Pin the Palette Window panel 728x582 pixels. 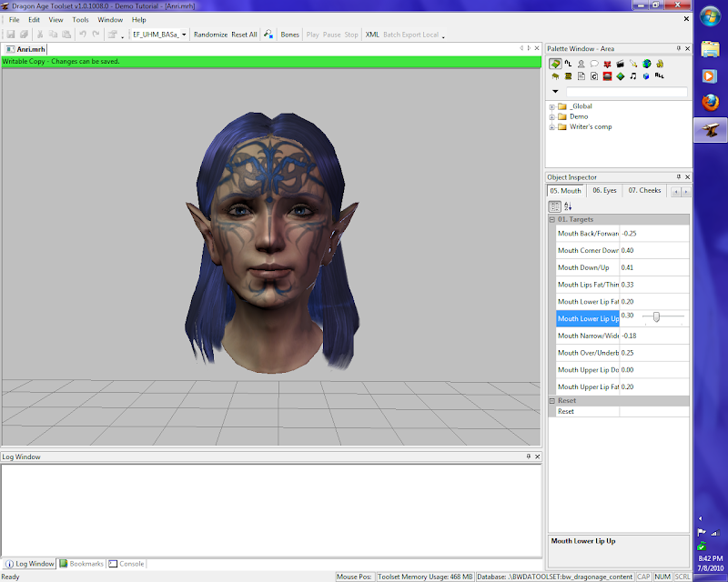677,48
